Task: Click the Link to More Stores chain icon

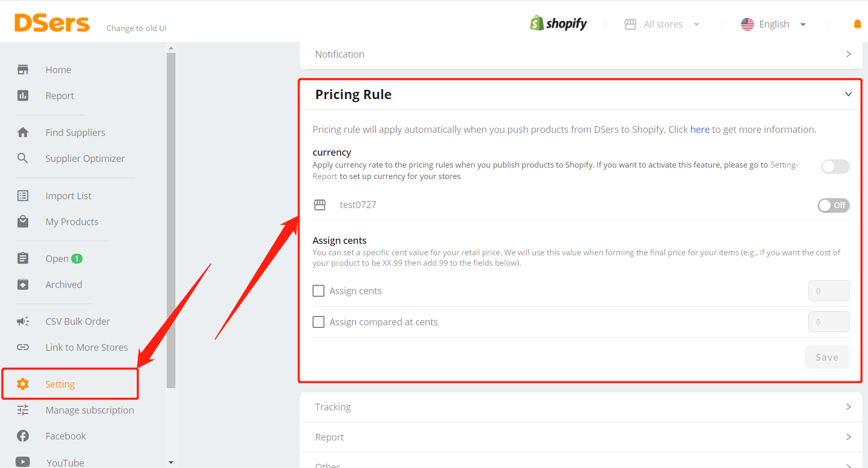Action: point(23,347)
